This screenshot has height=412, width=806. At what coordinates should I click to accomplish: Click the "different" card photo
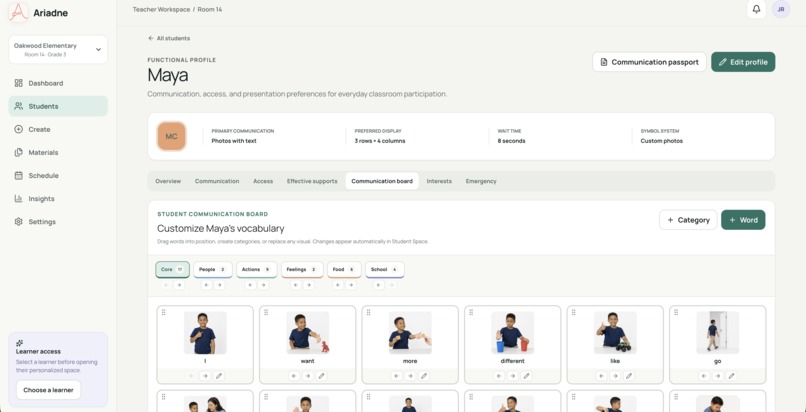coord(512,332)
